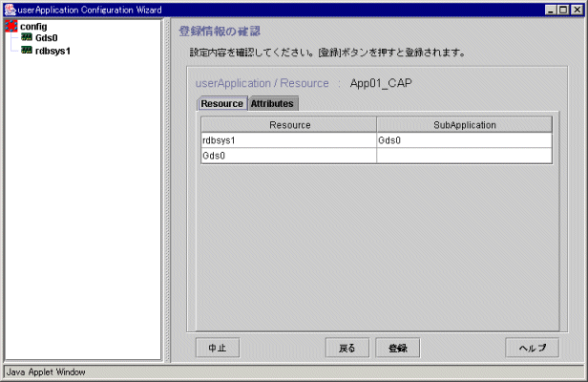Viewport: 588px width, 382px height.
Task: Select the rdbsys1 cell in the table
Action: [288, 140]
